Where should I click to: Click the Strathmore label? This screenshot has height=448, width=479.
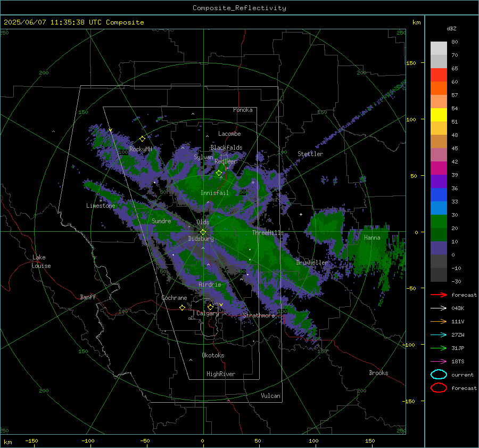(259, 315)
